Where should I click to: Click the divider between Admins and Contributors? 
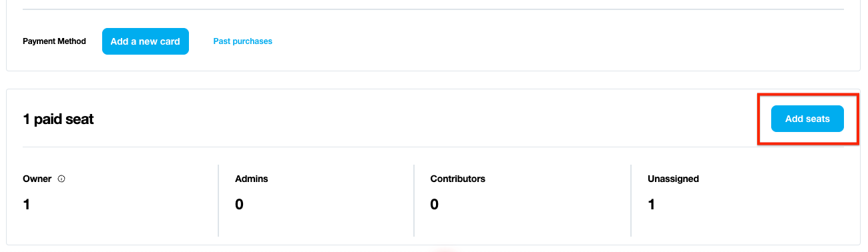pos(414,201)
